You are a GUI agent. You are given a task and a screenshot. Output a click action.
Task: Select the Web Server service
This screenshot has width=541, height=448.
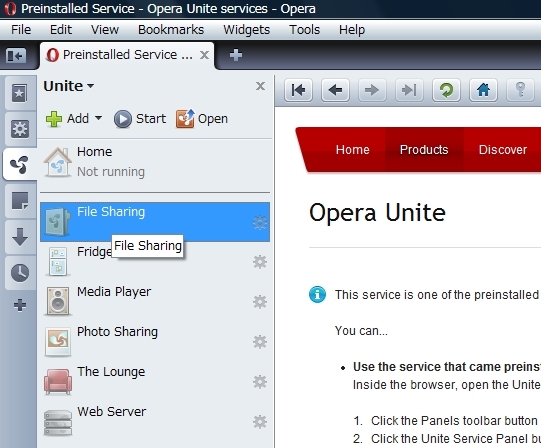point(155,422)
